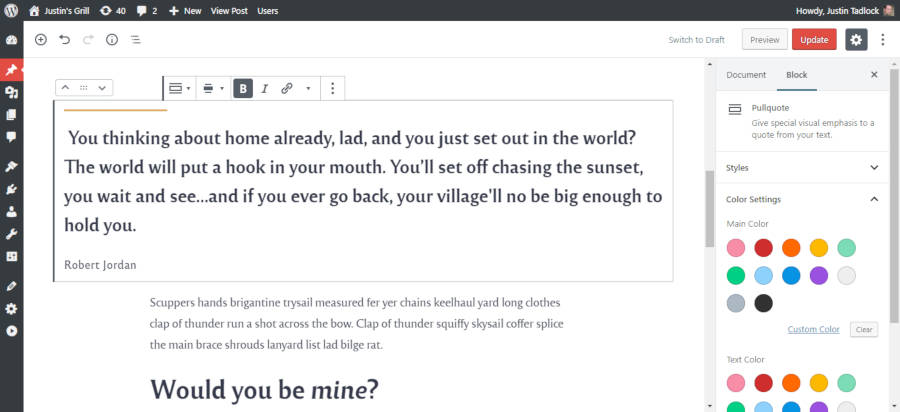Open the content structure info icon
This screenshot has width=900, height=412.
pyautogui.click(x=111, y=40)
